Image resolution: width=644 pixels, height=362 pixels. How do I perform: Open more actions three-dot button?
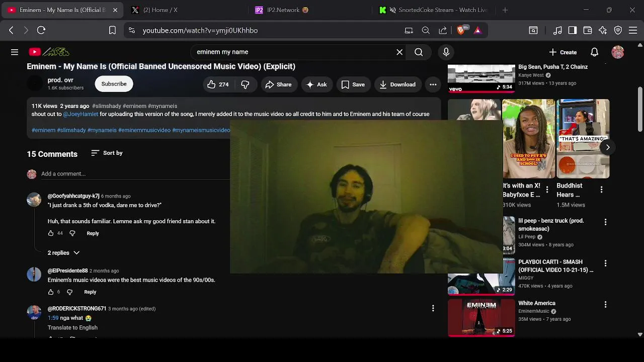point(433,84)
